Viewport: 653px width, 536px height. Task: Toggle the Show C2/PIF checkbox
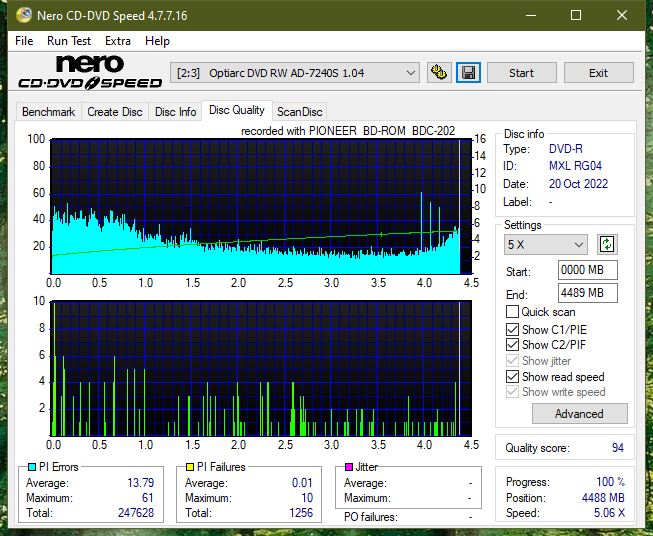click(512, 345)
